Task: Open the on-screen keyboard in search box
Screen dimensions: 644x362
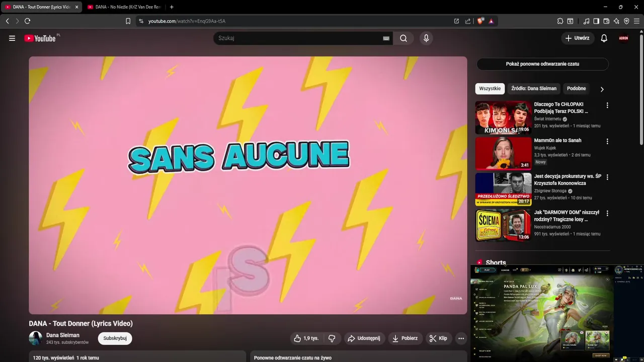Action: pos(386,38)
